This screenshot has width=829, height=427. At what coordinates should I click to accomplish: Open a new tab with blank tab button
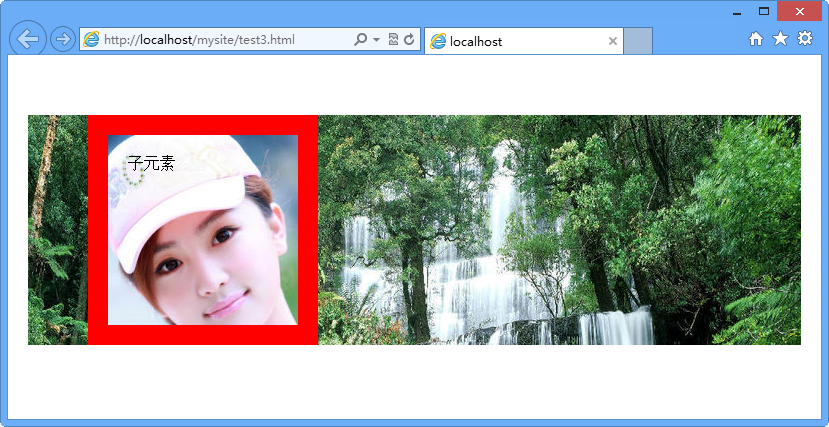(638, 41)
